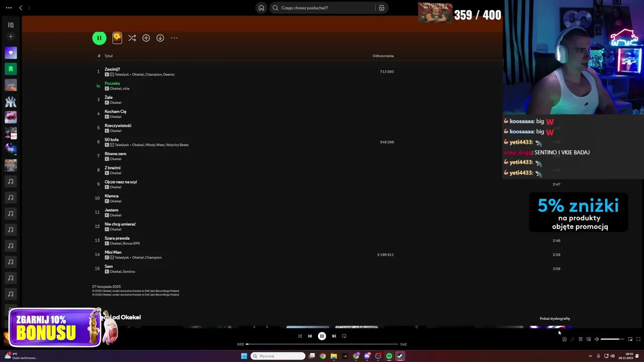Select the track 'Sam'
This screenshot has height=362, width=644.
click(x=109, y=266)
